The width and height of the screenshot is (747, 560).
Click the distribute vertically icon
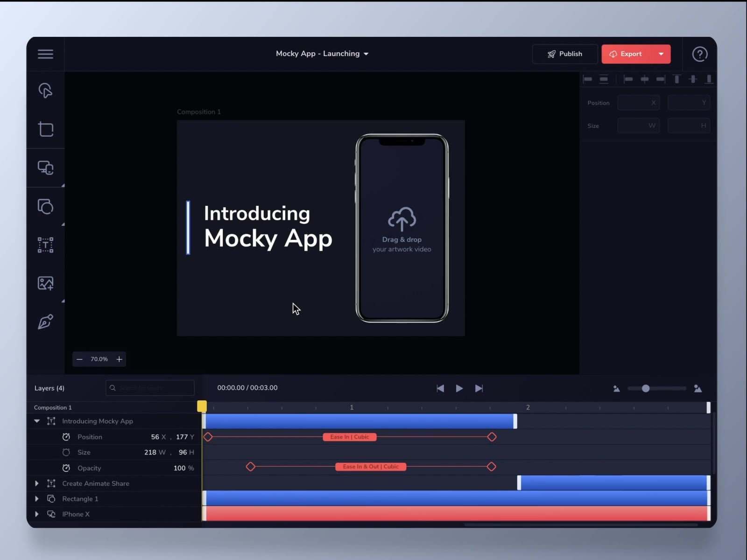click(604, 79)
